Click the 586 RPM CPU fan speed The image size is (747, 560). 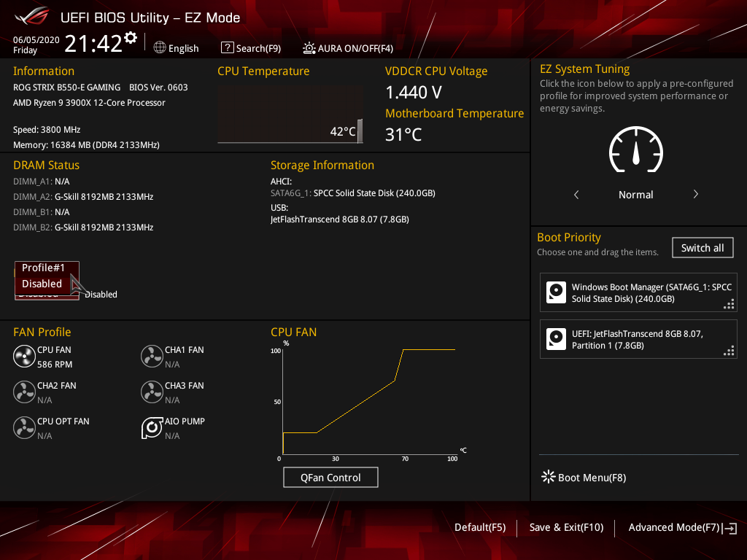tap(55, 365)
